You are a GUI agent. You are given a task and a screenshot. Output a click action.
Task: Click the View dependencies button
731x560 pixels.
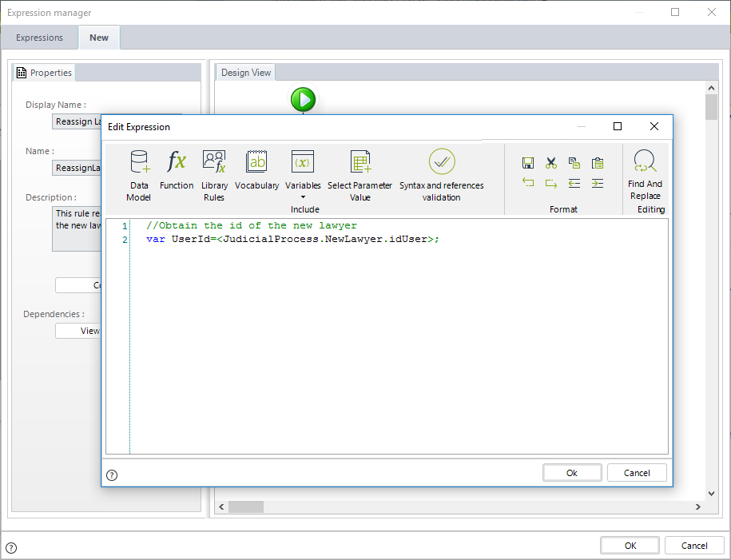pos(78,331)
